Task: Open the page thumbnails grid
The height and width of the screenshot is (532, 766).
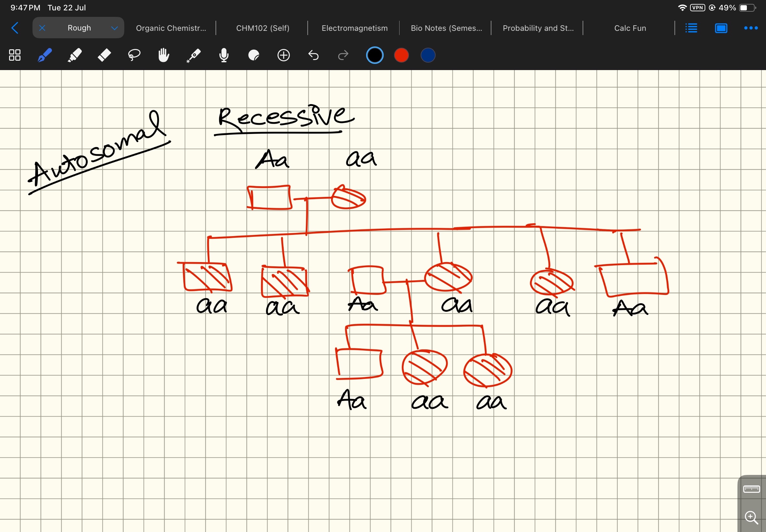Action: coord(15,55)
